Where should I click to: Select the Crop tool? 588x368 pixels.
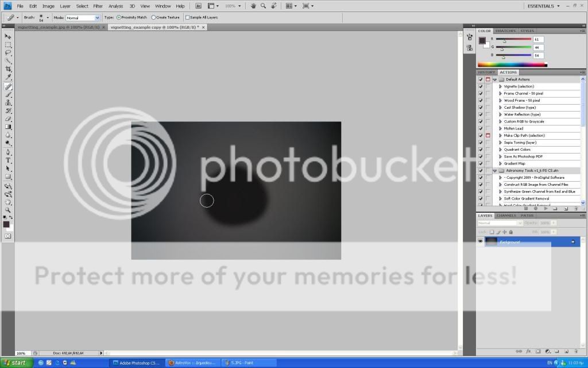(8, 69)
